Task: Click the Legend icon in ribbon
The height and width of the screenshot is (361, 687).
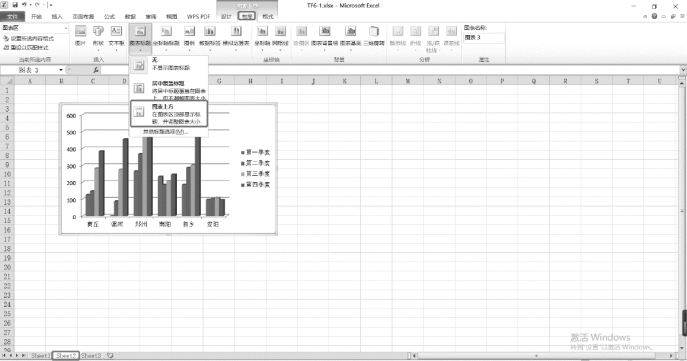Action: tap(189, 32)
